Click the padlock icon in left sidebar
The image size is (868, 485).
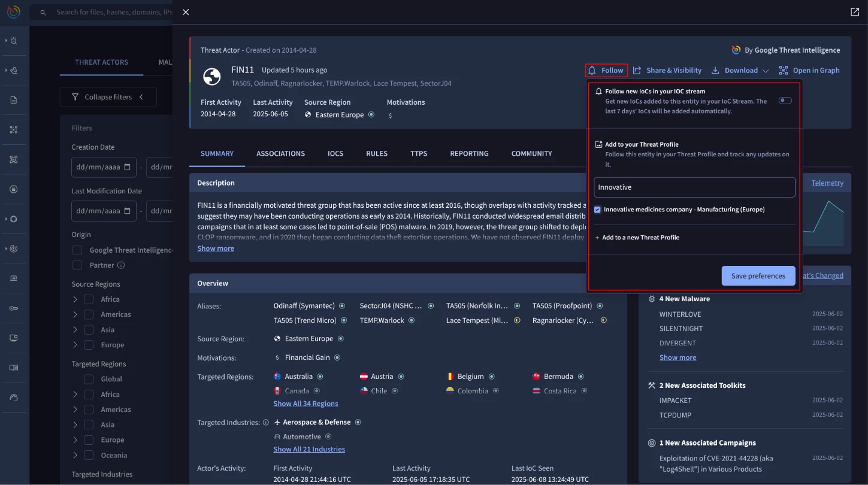click(x=14, y=189)
